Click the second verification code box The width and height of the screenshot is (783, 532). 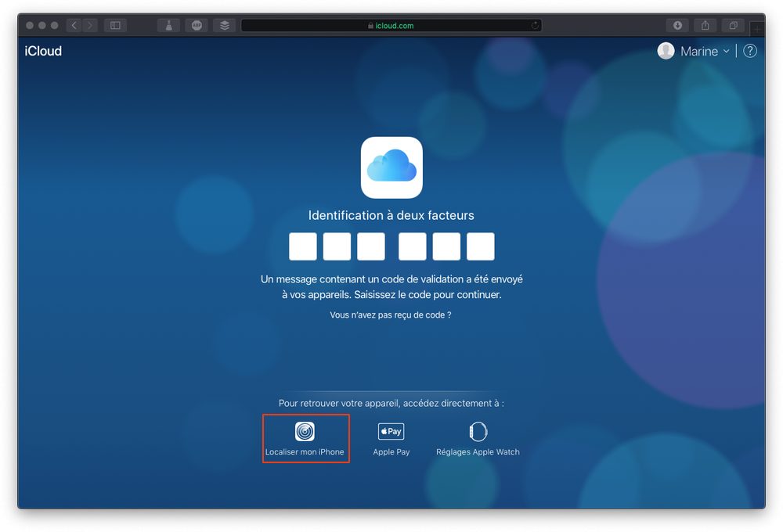[337, 246]
